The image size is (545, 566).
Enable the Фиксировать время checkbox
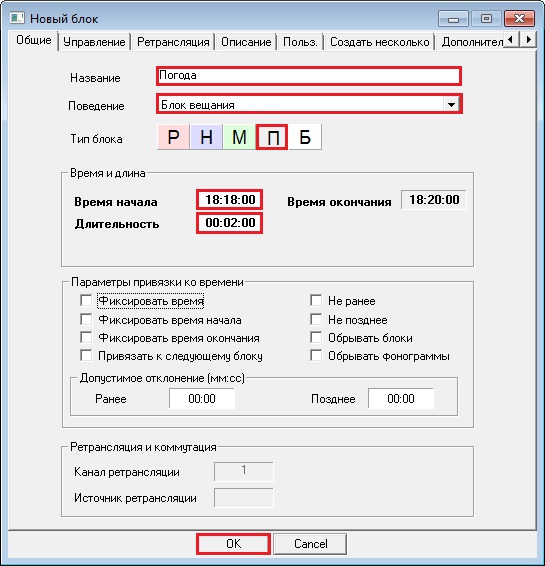(86, 300)
